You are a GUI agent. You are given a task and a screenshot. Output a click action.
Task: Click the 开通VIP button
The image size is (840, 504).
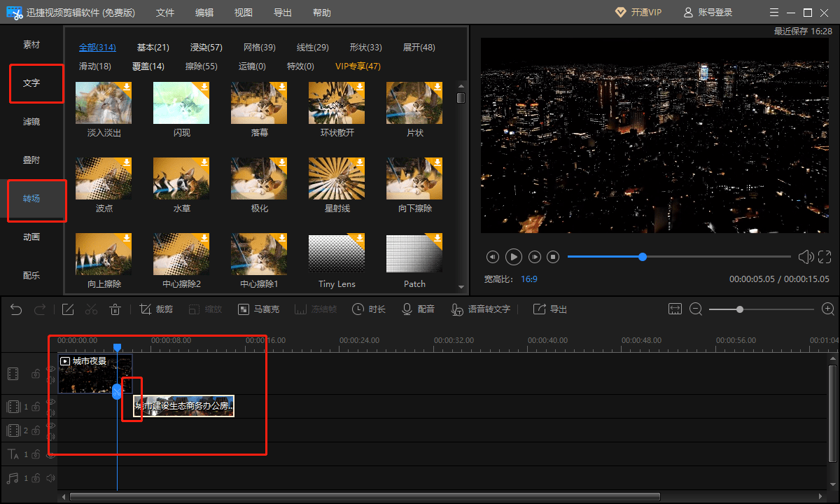point(638,13)
